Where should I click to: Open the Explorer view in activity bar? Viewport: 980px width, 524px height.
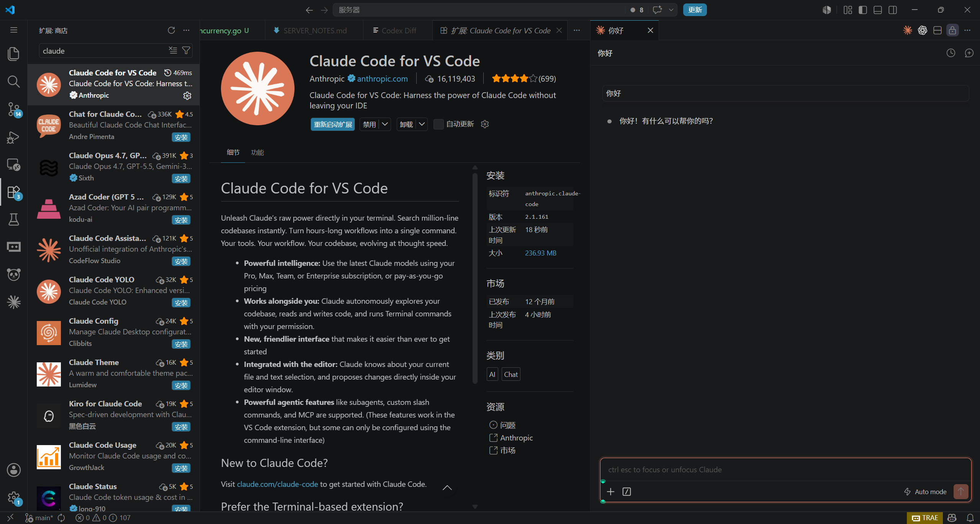pos(14,54)
